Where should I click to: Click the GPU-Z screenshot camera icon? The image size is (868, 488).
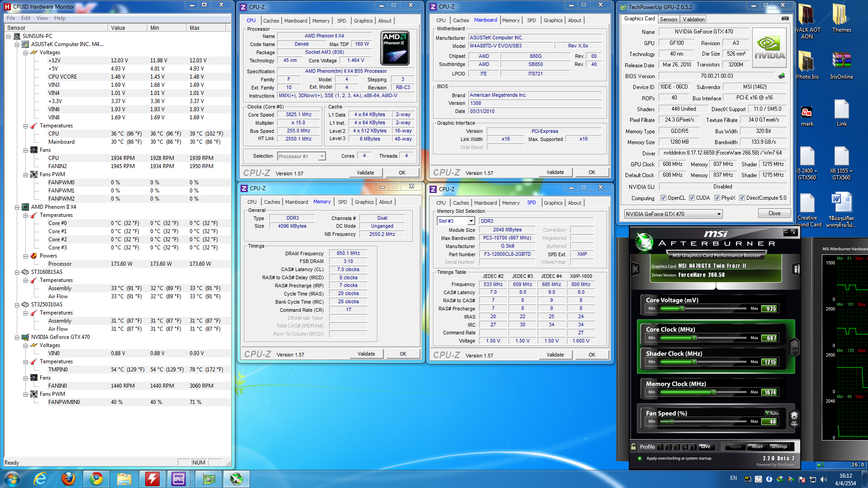[x=785, y=19]
